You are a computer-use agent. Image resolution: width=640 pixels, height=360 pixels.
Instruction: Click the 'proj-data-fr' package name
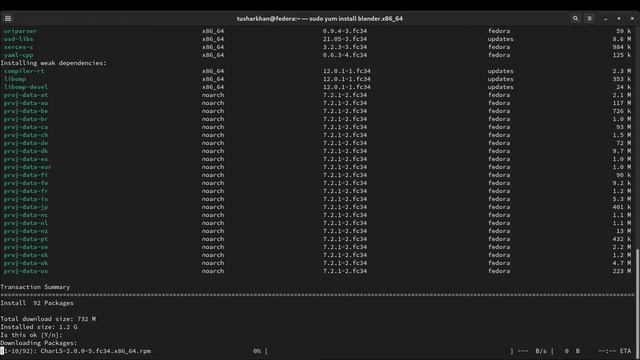[26, 191]
